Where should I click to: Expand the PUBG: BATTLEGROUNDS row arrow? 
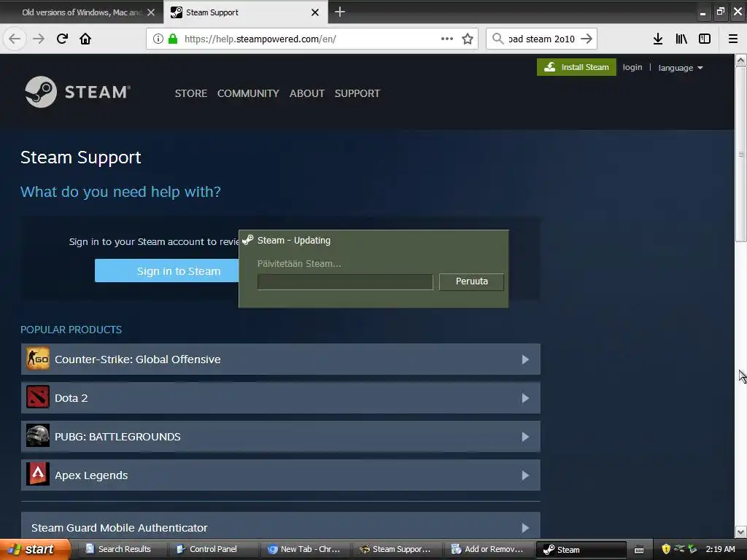coord(525,436)
